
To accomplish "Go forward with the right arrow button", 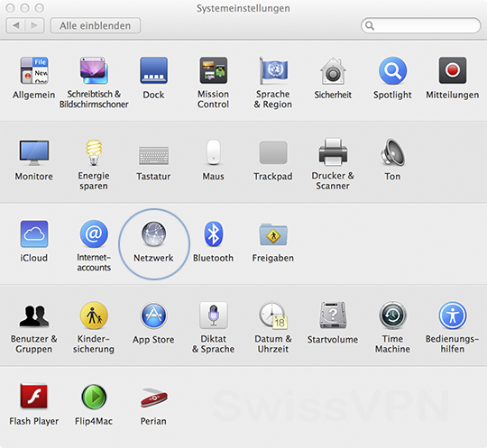I will click(35, 25).
